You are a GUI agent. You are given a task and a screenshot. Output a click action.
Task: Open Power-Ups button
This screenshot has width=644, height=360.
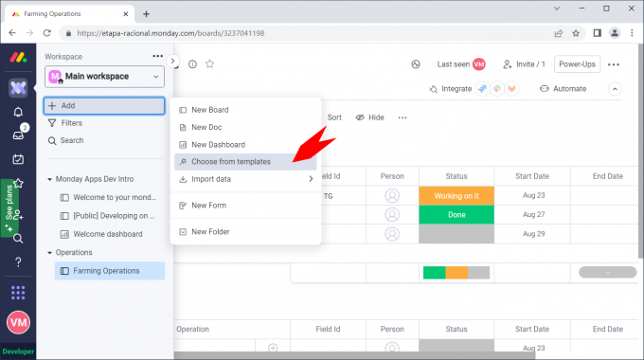pyautogui.click(x=577, y=64)
